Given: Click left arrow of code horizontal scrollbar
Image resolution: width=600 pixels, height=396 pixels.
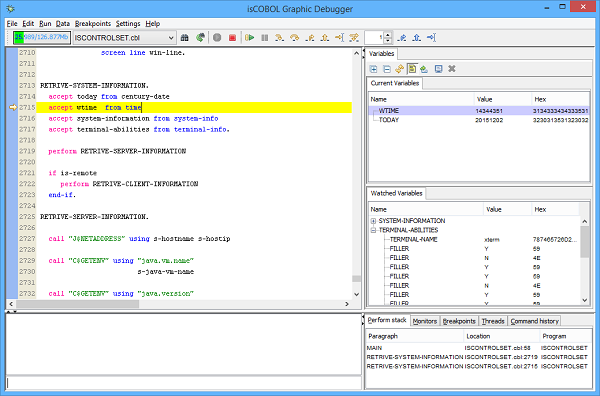Looking at the screenshot, I should 11,304.
